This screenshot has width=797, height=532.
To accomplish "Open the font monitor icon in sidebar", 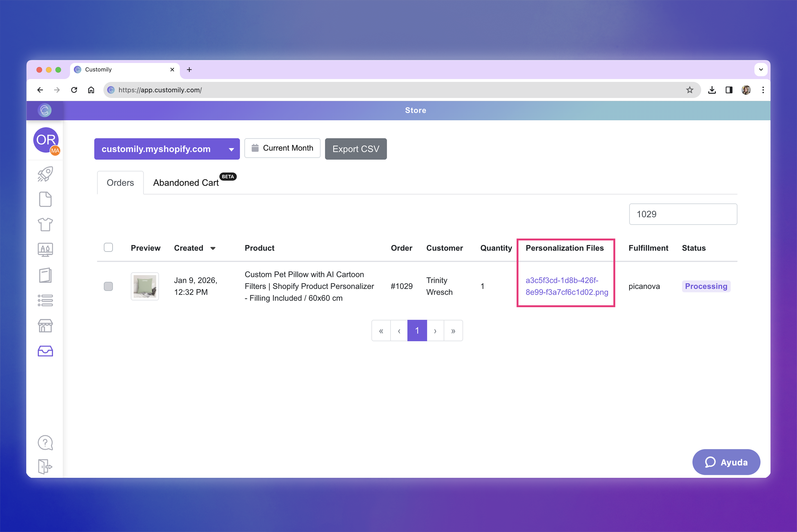I will (x=45, y=250).
